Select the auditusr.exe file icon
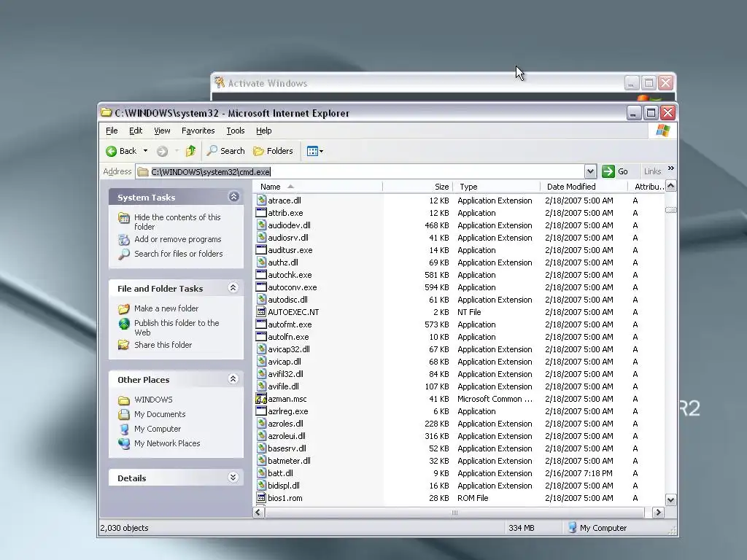 [261, 250]
